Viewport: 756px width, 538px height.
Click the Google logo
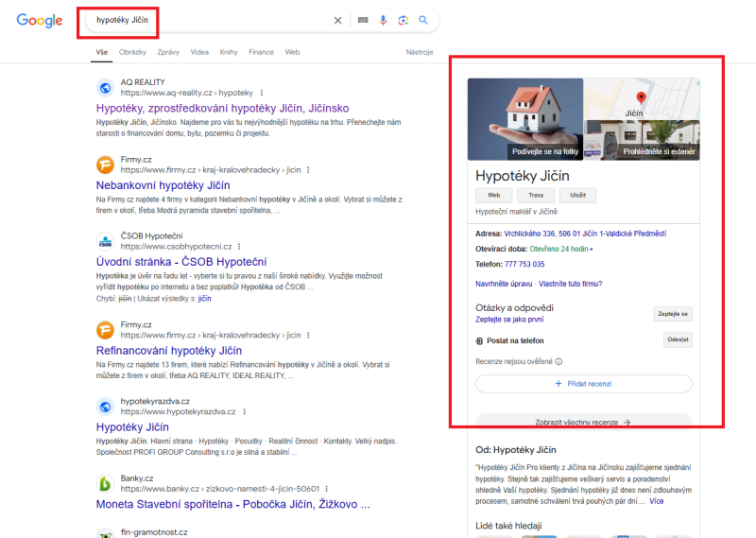coord(40,20)
